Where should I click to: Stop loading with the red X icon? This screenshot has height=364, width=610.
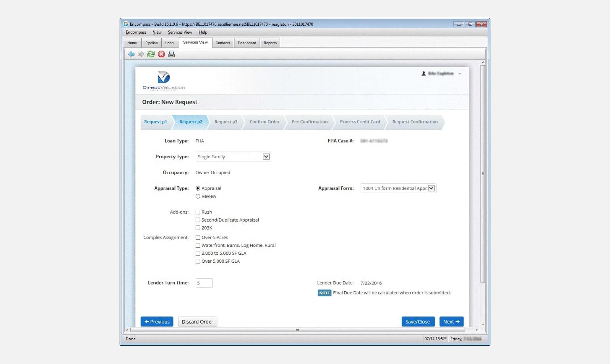[161, 54]
